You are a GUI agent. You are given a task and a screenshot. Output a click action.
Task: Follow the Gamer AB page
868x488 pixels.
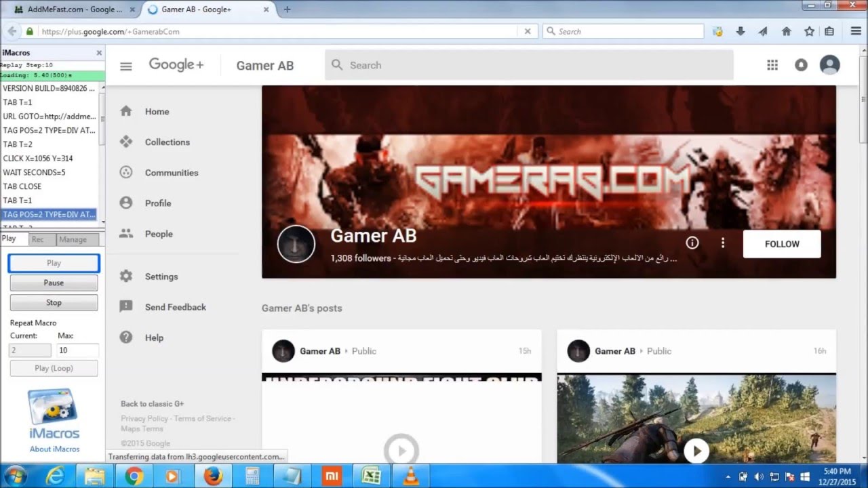(782, 244)
